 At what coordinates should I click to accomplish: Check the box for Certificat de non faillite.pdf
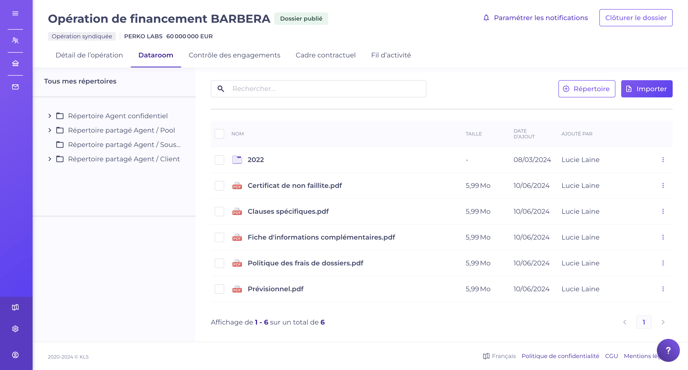(219, 186)
